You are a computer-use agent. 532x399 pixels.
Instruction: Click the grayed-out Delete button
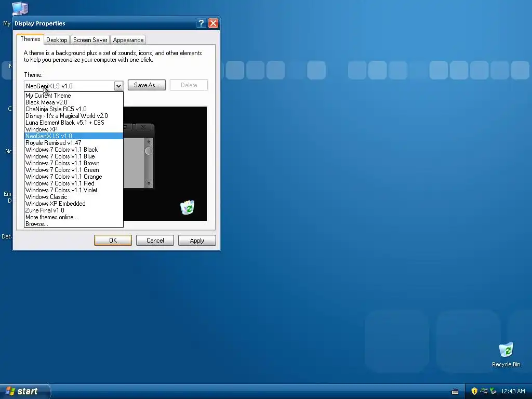point(189,85)
